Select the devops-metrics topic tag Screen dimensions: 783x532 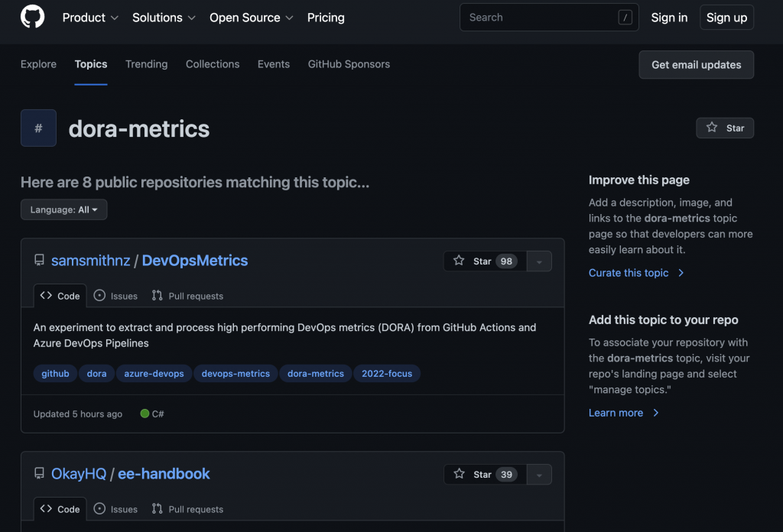coord(236,373)
